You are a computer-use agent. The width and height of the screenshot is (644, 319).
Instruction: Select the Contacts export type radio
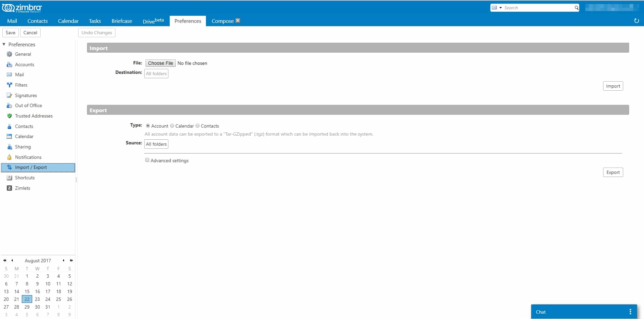198,126
